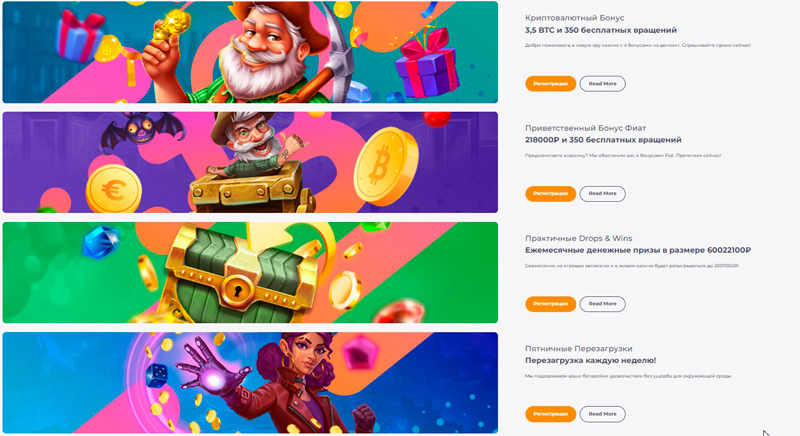
Task: Open Read More for Пятничные Перезагрузки
Action: coord(603,414)
